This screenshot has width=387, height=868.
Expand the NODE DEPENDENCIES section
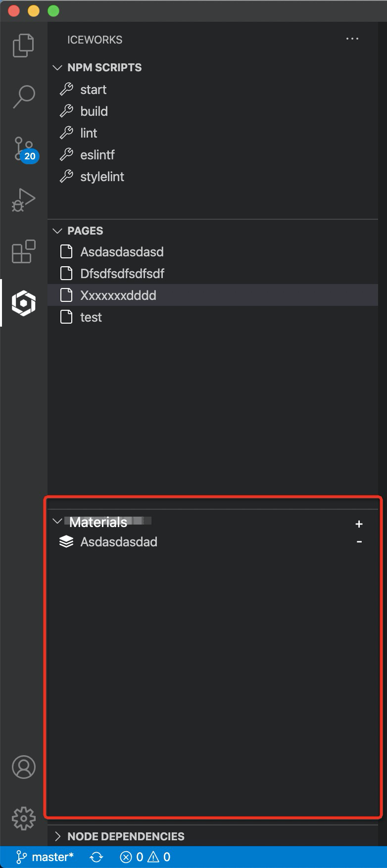(57, 836)
